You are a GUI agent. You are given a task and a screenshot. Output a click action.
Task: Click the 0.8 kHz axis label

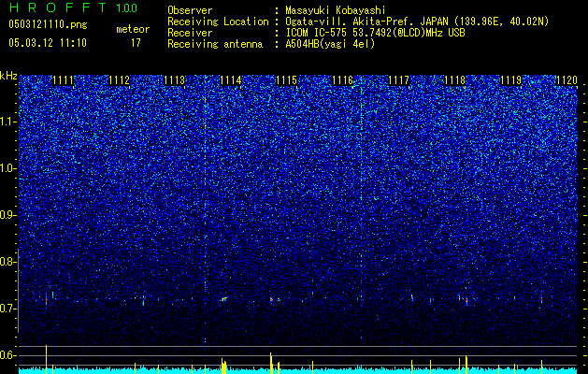(7, 262)
